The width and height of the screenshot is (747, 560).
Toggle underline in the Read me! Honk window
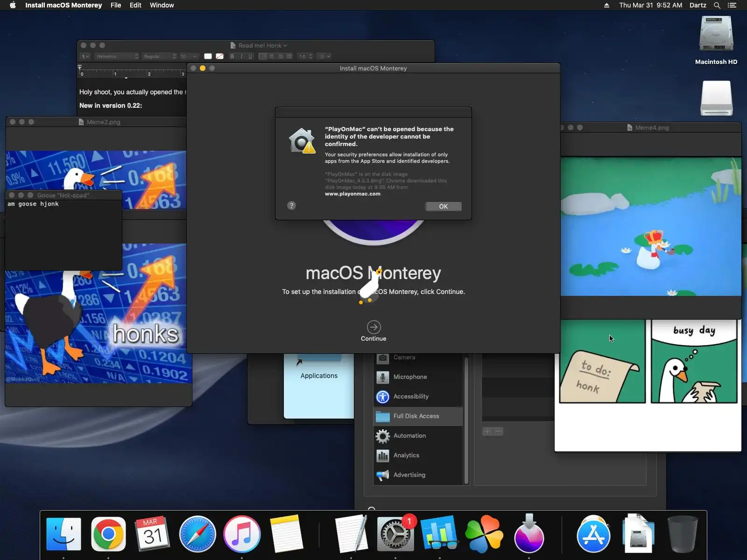click(250, 56)
